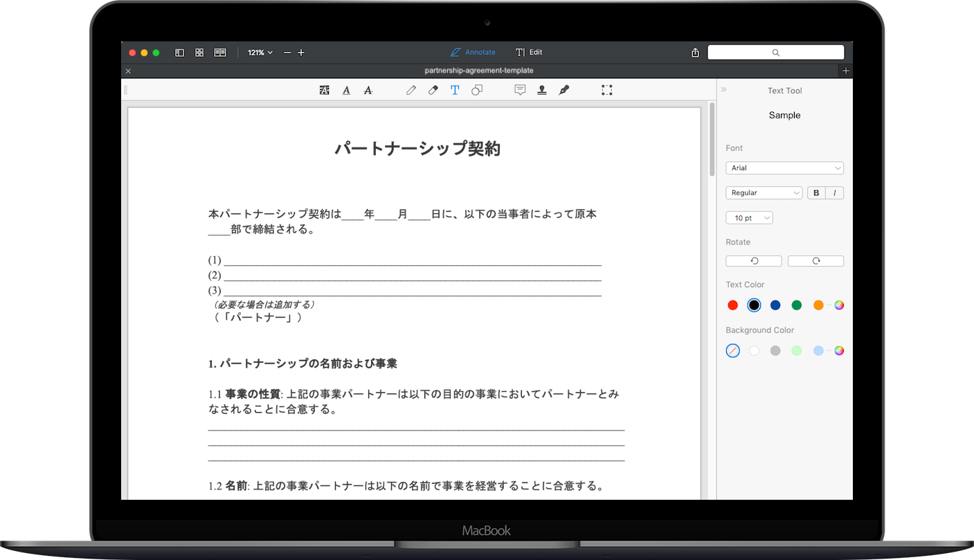This screenshot has width=974, height=560.
Task: Select the pen drawing tool
Action: (411, 90)
